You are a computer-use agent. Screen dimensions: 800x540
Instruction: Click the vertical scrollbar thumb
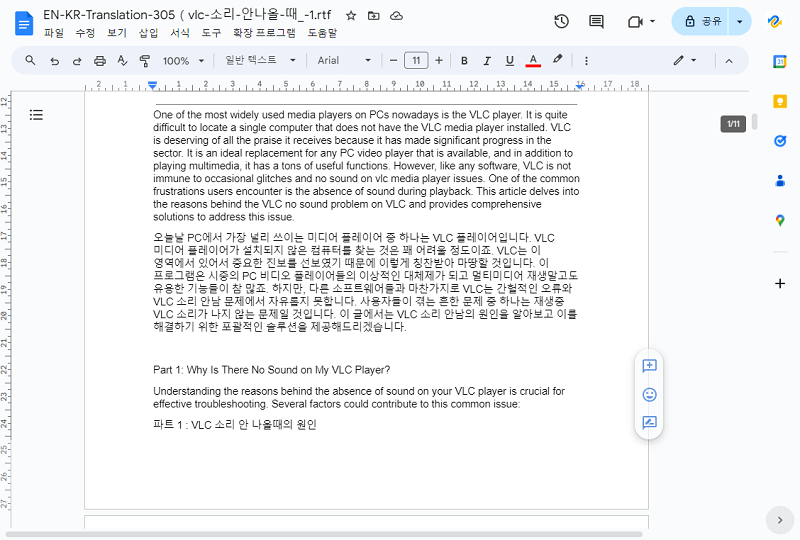[x=754, y=121]
